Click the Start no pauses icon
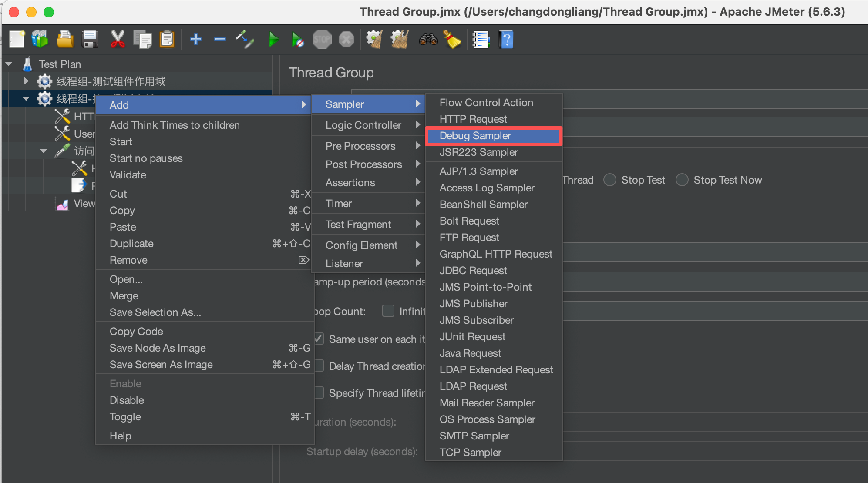The width and height of the screenshot is (868, 483). [x=297, y=40]
